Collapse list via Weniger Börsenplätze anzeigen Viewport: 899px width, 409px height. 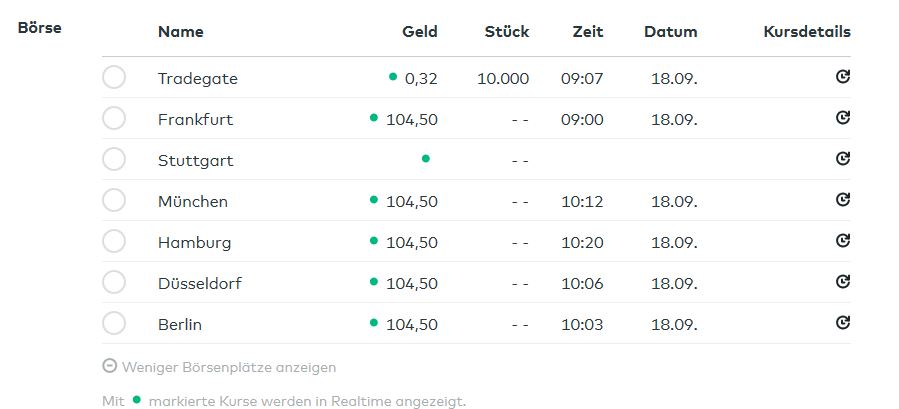click(229, 367)
